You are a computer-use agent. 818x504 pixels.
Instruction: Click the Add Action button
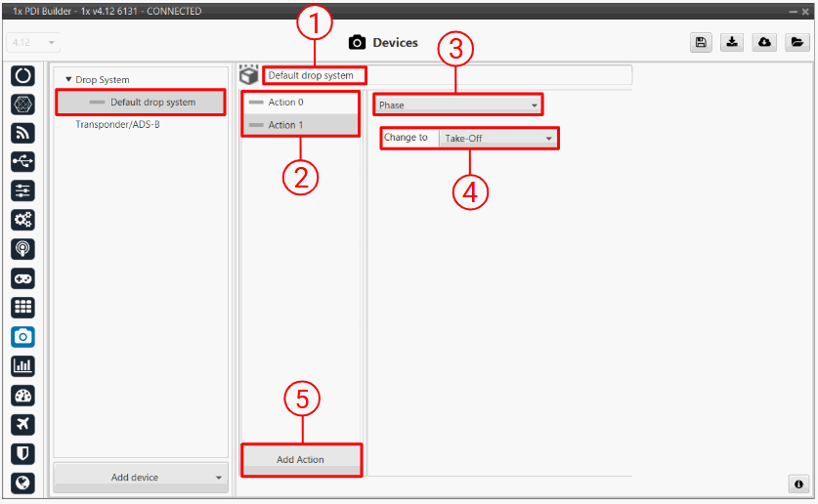(x=301, y=459)
